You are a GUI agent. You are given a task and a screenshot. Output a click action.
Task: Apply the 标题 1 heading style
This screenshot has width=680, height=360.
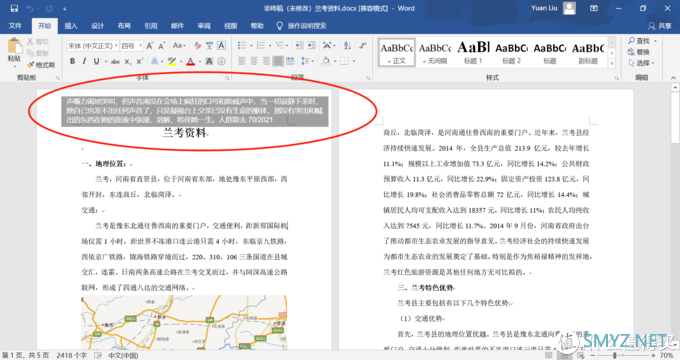(473, 52)
